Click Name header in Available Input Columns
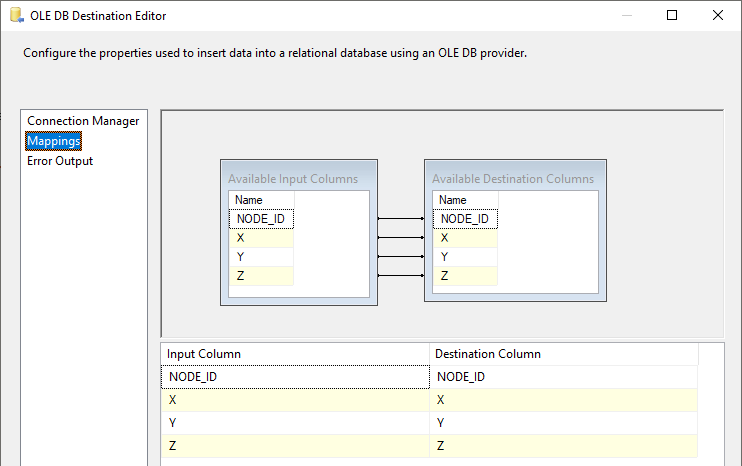 pyautogui.click(x=261, y=200)
